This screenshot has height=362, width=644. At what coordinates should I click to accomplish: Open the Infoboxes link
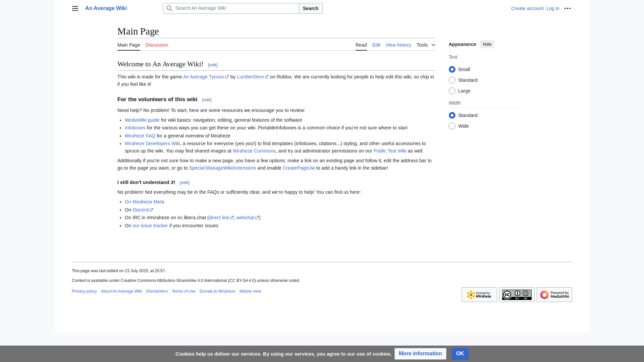click(135, 128)
